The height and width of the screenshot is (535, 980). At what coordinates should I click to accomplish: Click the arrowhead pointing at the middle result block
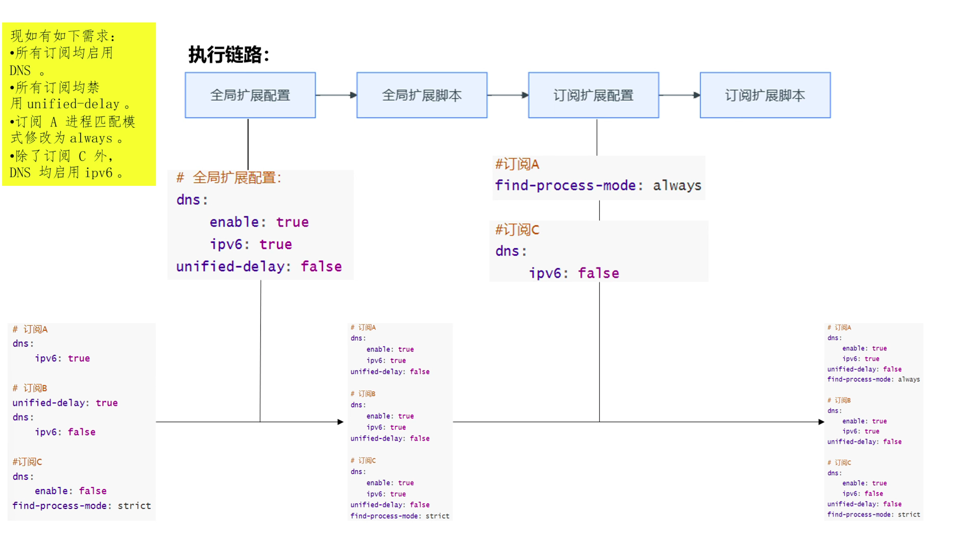point(340,422)
